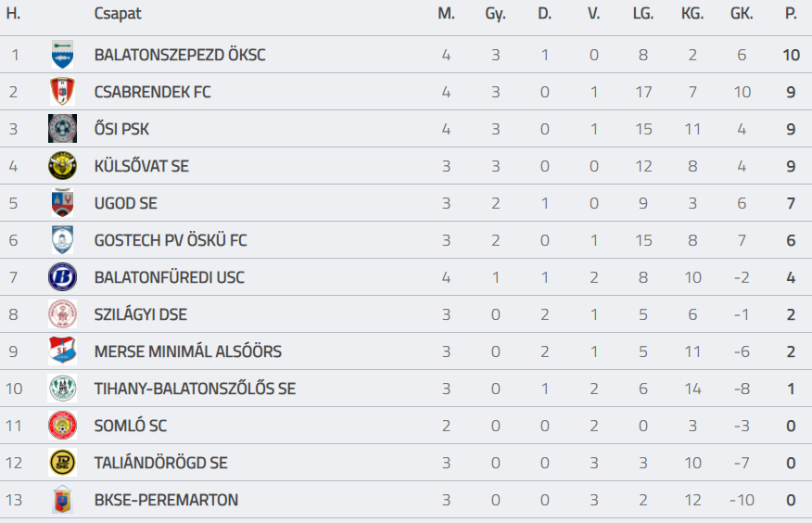Open the Ősi PSK team badge
Screen dimensions: 812x523
62,129
